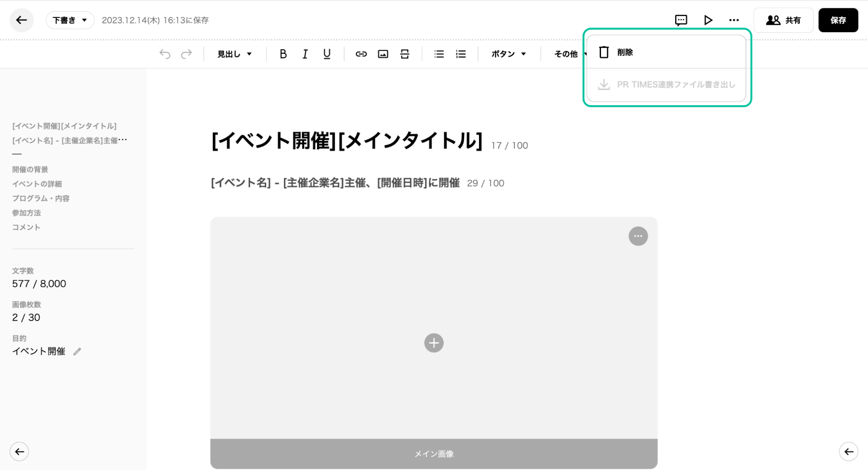Click the three-dot more options icon in header

[x=734, y=20]
